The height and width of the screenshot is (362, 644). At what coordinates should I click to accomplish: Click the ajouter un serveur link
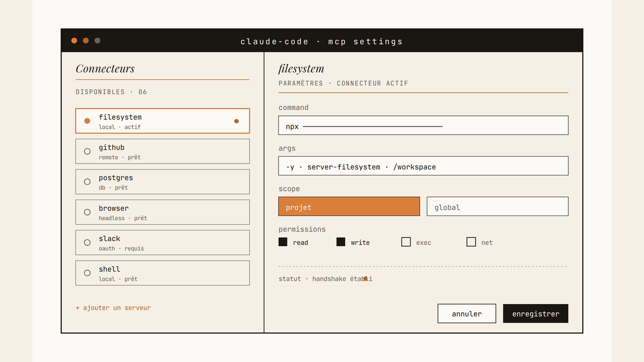113,308
